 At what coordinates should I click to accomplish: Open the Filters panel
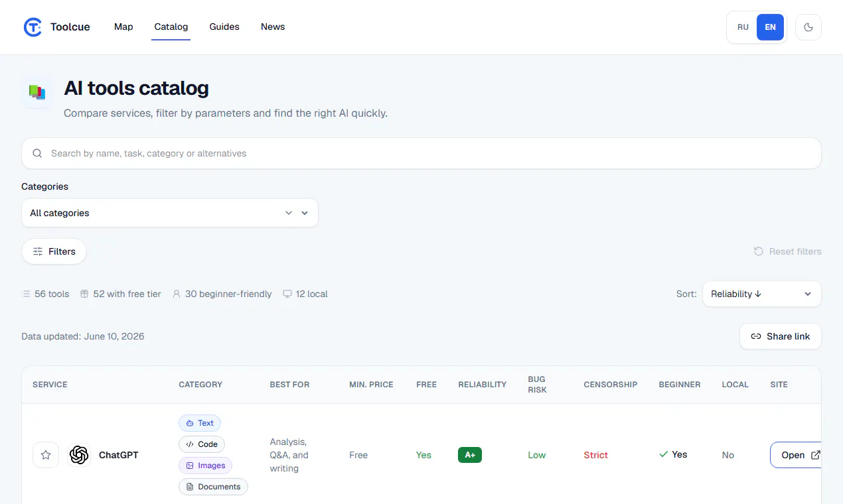point(54,251)
